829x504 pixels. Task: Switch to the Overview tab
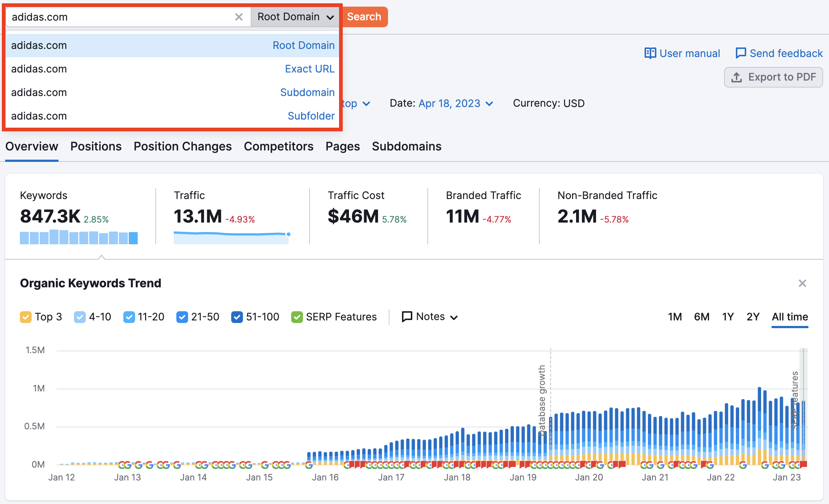(32, 146)
